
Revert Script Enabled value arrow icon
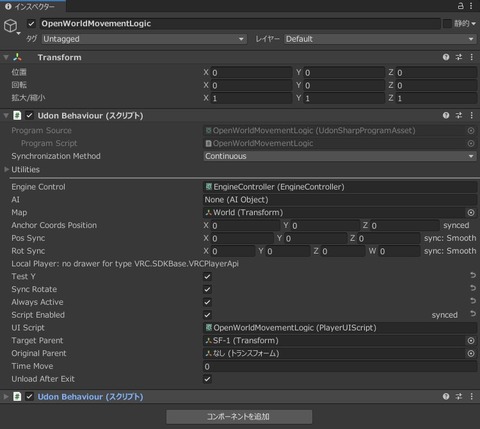[473, 314]
